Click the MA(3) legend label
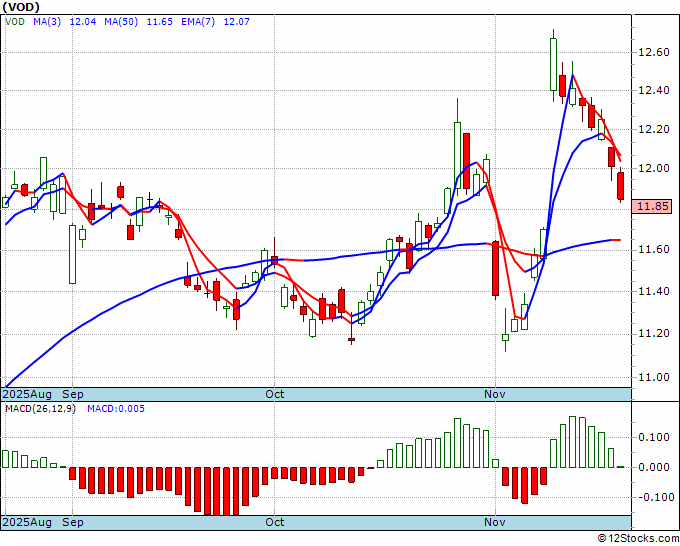The height and width of the screenshot is (546, 680). [x=47, y=21]
